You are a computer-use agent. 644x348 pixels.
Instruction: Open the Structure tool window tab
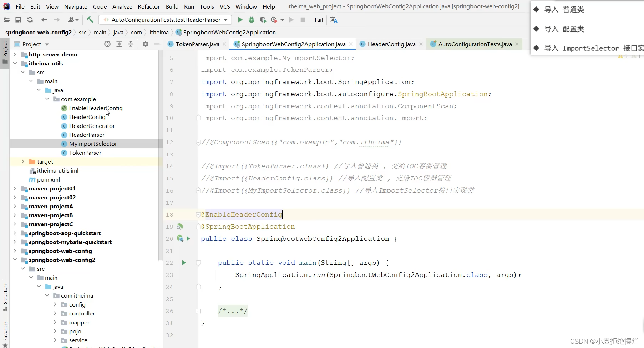point(5,297)
